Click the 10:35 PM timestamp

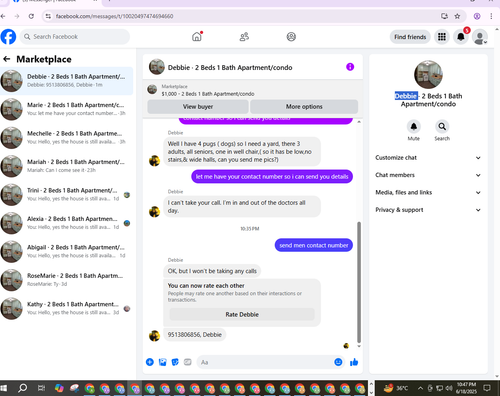tap(250, 229)
